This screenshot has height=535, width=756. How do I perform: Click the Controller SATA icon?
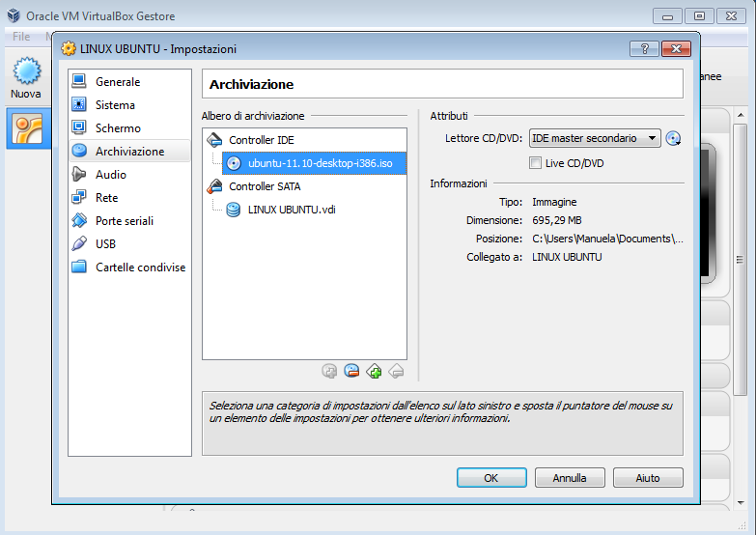point(214,186)
